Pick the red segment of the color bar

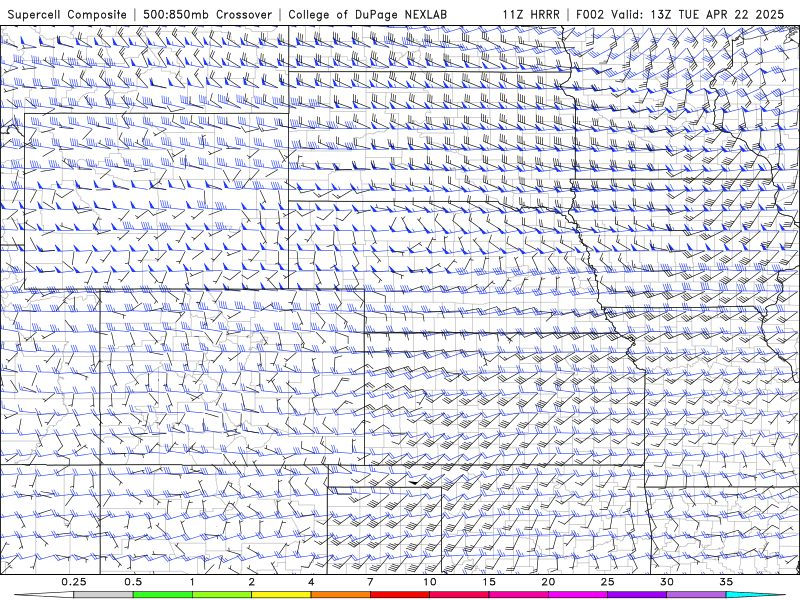[x=399, y=595]
